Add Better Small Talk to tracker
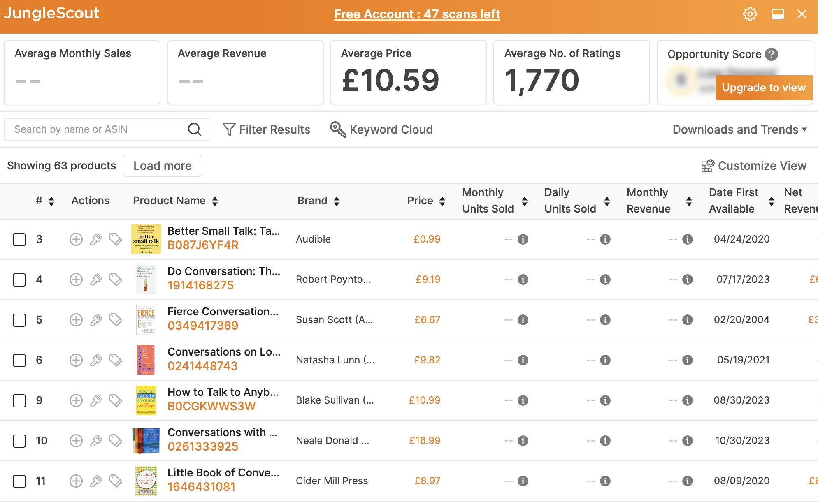Viewport: 818px width, 504px height. pyautogui.click(x=76, y=239)
